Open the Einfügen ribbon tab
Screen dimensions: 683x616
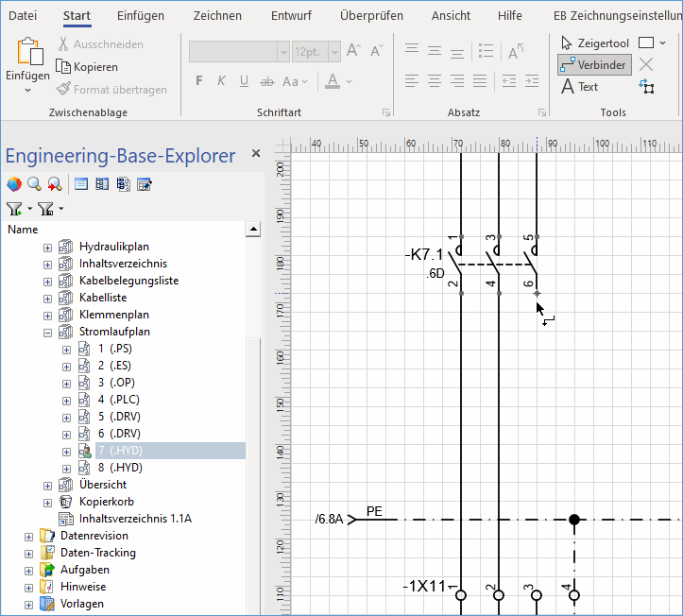click(x=140, y=16)
